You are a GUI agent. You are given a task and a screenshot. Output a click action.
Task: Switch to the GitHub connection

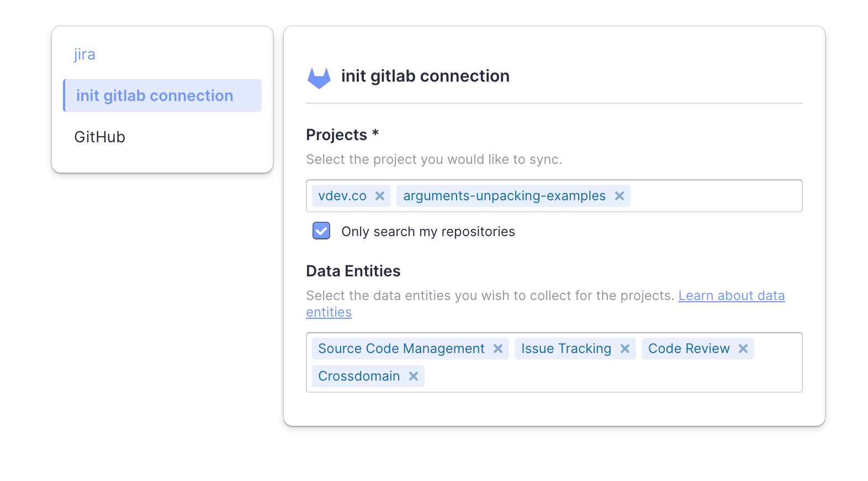click(100, 137)
